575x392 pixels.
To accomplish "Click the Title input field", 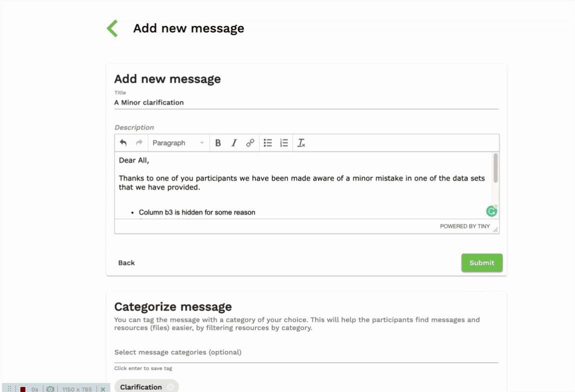I will coord(306,102).
